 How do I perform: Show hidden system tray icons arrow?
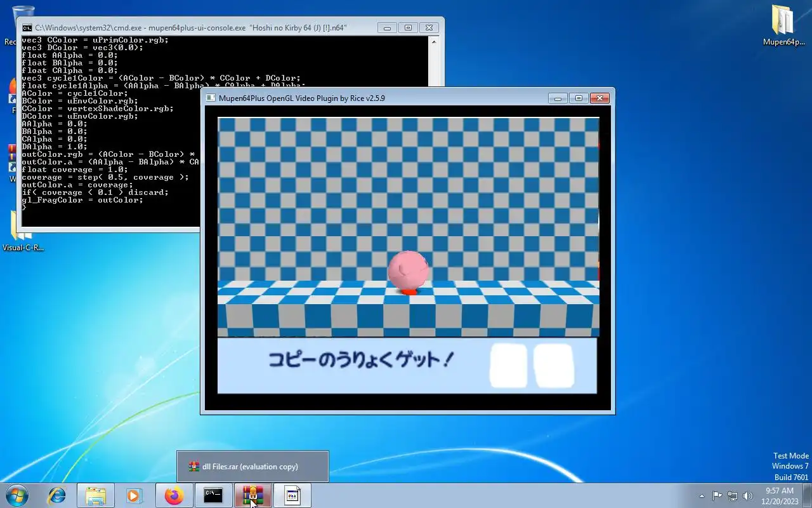702,496
